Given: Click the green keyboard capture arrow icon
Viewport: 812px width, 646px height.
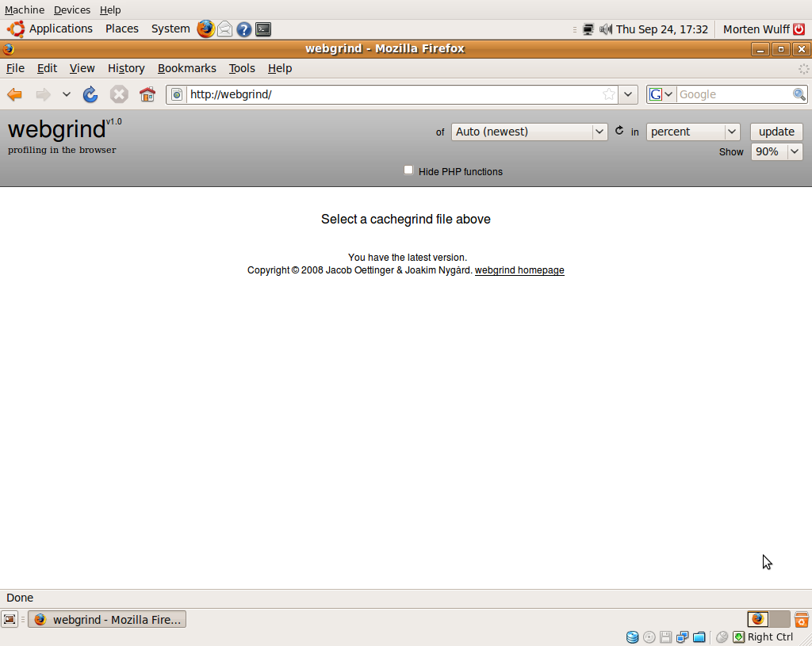Looking at the screenshot, I should (x=738, y=637).
